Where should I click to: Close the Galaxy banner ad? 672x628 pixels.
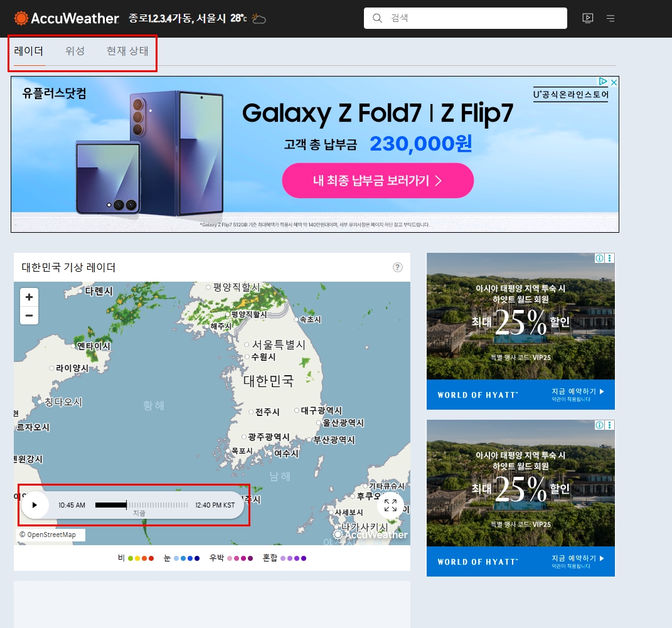(614, 82)
